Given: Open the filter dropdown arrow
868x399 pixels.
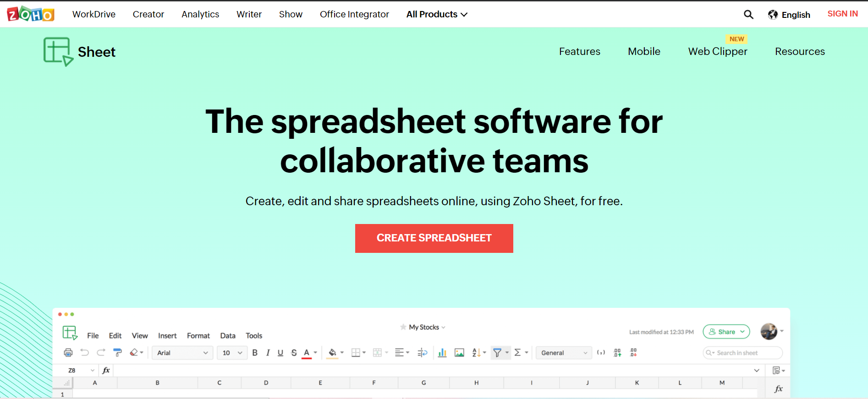Looking at the screenshot, I should [x=507, y=353].
